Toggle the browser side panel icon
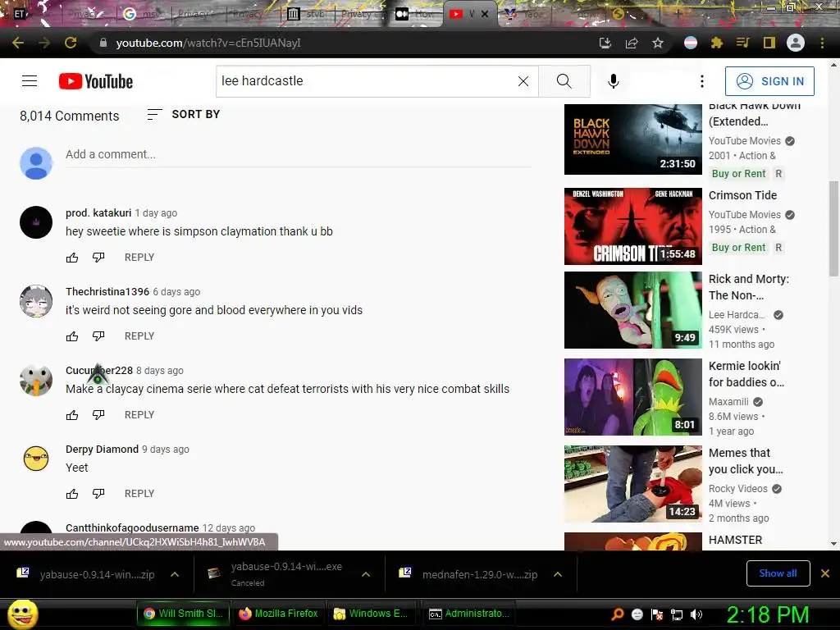Image resolution: width=840 pixels, height=630 pixels. coord(769,43)
